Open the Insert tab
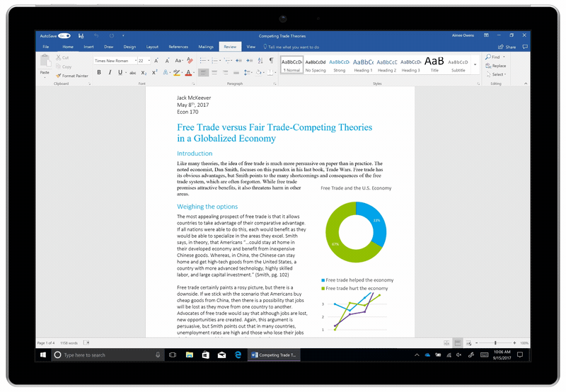The image size is (566, 392). [x=88, y=47]
